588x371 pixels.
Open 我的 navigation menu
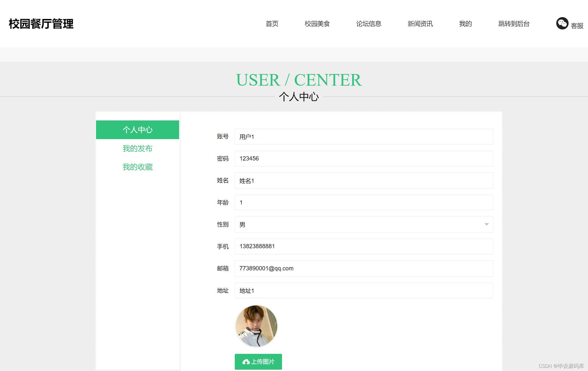tap(465, 24)
